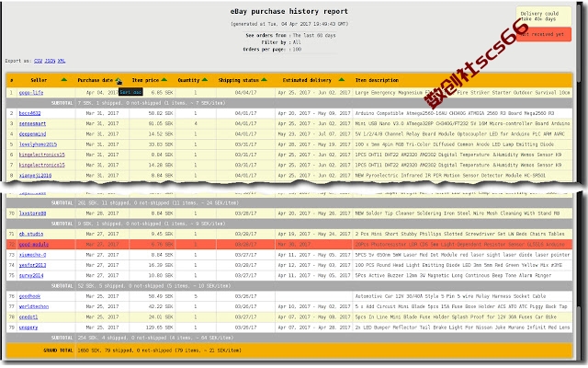This screenshot has width=588, height=368.
Task: Click the red 'Not received yet' legend box
Action: [543, 34]
